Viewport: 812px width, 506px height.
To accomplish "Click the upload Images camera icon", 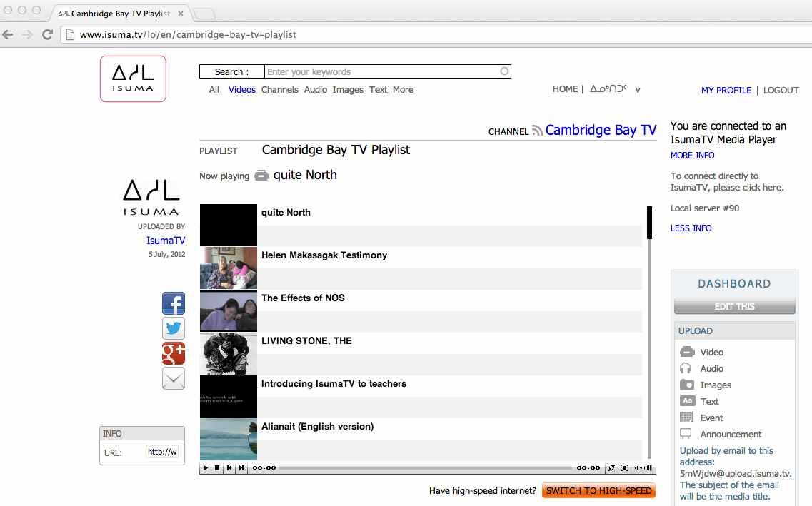I will [687, 385].
